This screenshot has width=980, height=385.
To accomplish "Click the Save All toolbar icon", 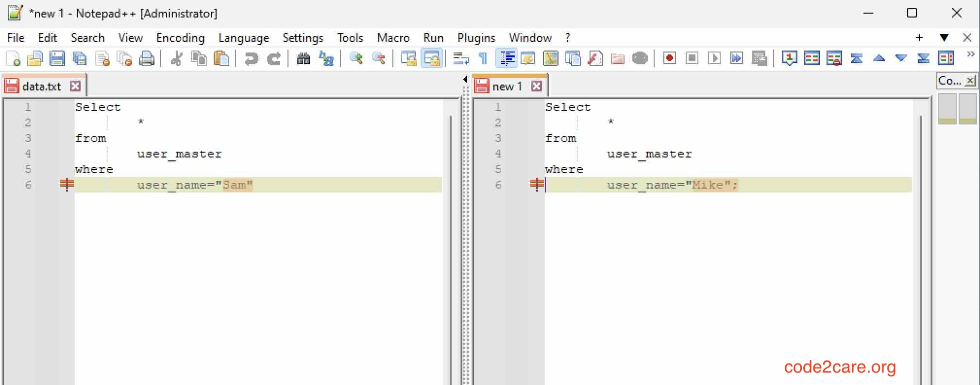I will tap(80, 59).
